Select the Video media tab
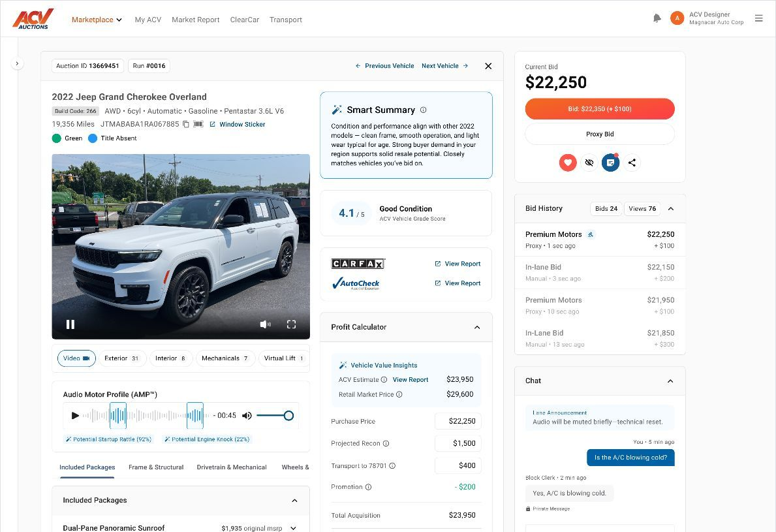This screenshot has width=776, height=532. [76, 358]
